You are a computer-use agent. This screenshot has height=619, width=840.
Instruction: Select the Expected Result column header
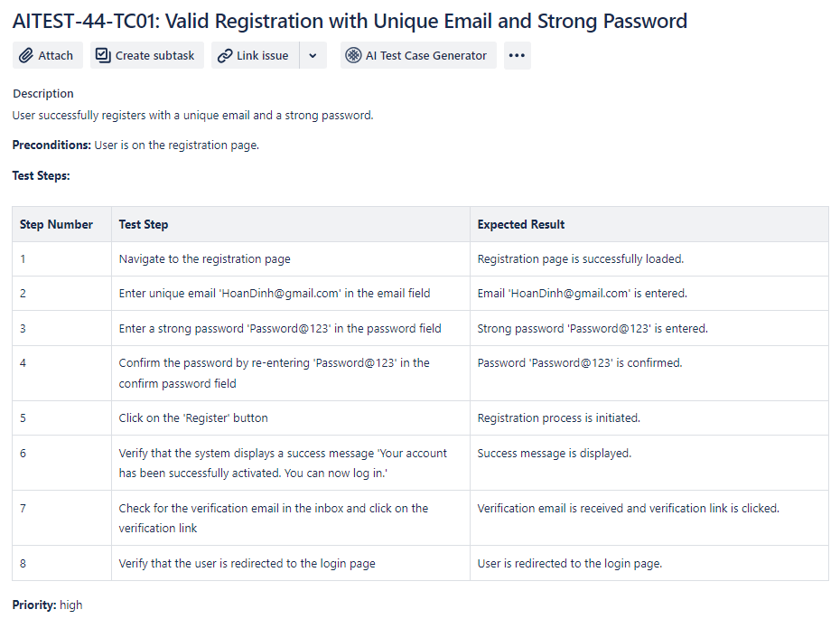[x=521, y=224]
